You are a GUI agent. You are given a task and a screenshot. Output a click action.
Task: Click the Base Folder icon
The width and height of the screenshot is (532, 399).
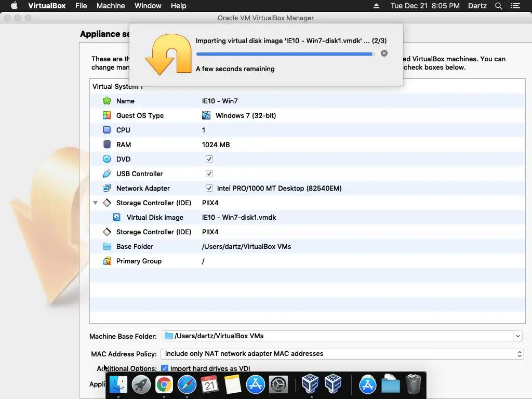[x=107, y=246]
